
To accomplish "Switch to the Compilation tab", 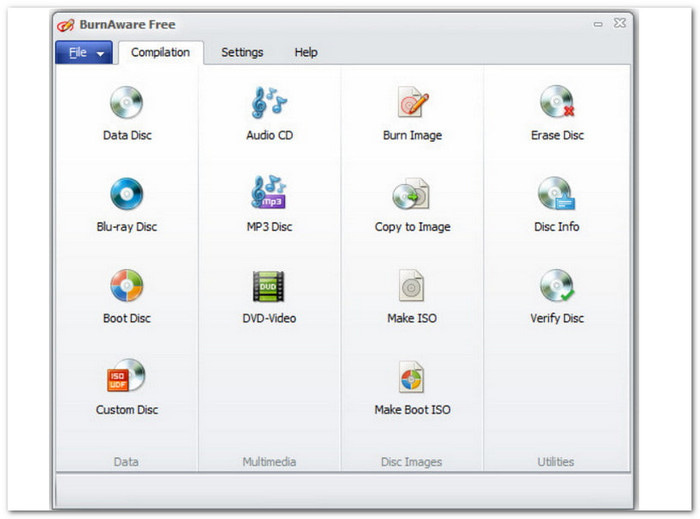I will [160, 53].
